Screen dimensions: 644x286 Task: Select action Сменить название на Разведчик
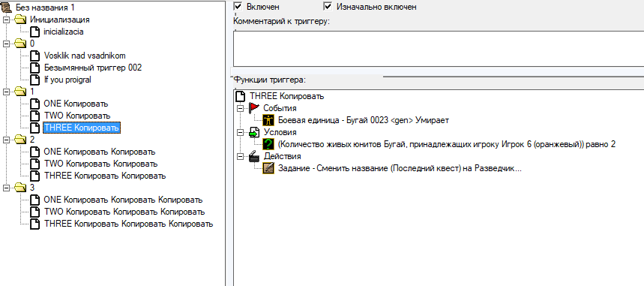pos(400,168)
